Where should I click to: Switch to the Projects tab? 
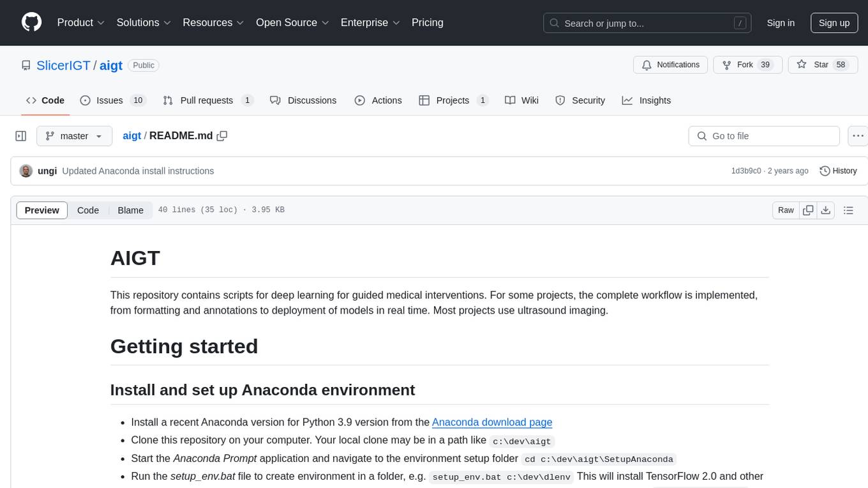[453, 100]
